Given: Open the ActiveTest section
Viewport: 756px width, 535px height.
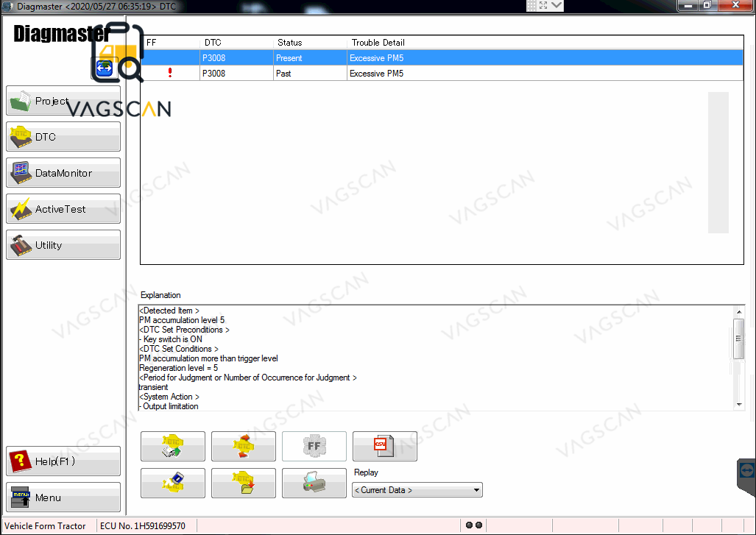Looking at the screenshot, I should pos(63,209).
